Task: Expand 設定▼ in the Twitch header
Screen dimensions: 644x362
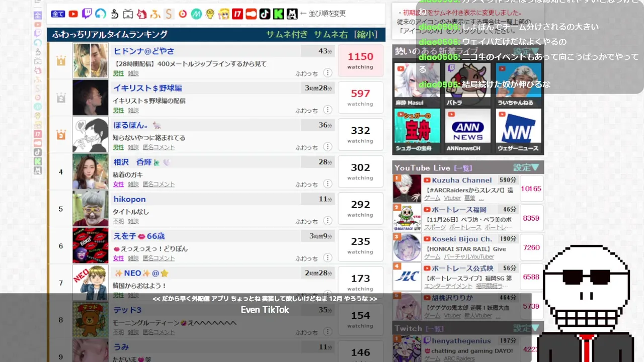Action: click(x=526, y=328)
